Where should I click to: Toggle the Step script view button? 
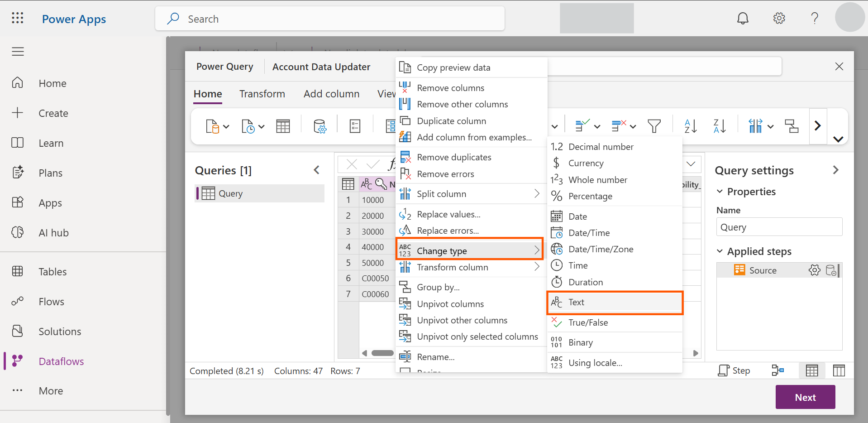click(x=734, y=370)
